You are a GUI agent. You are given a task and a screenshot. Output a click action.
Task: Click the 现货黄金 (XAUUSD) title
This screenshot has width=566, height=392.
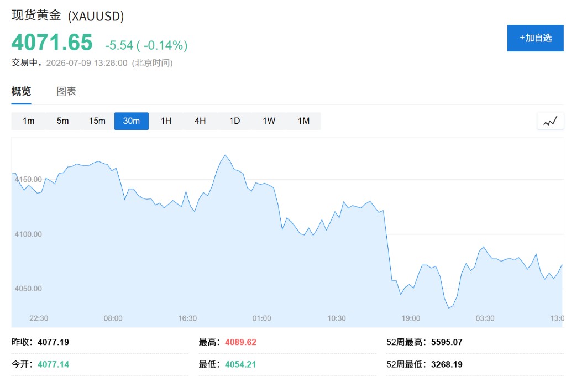(x=68, y=16)
